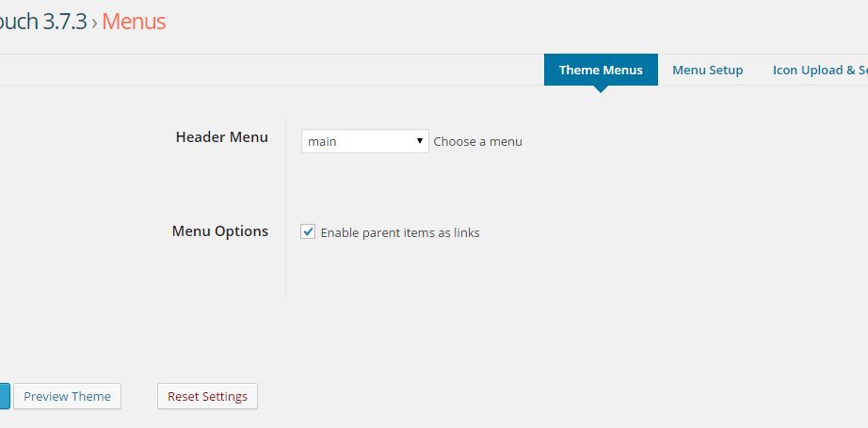This screenshot has height=428, width=868.
Task: Click the black dropdown arrow beside main
Action: pyautogui.click(x=420, y=141)
